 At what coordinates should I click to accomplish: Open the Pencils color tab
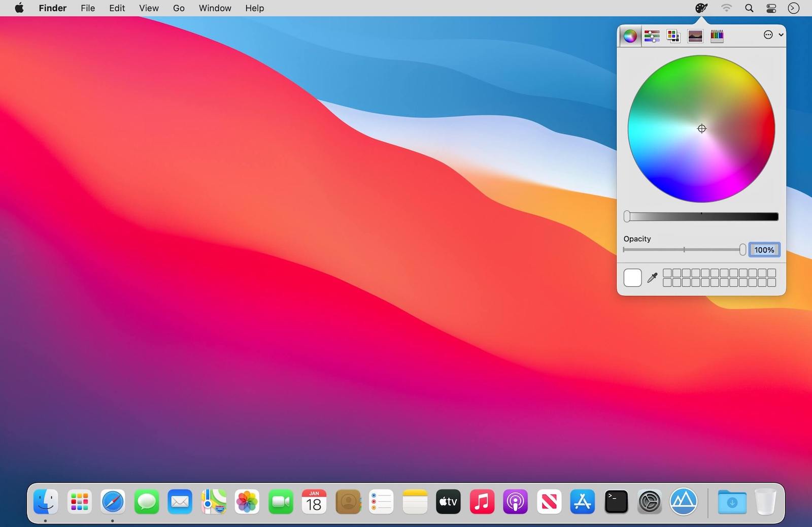(x=717, y=36)
